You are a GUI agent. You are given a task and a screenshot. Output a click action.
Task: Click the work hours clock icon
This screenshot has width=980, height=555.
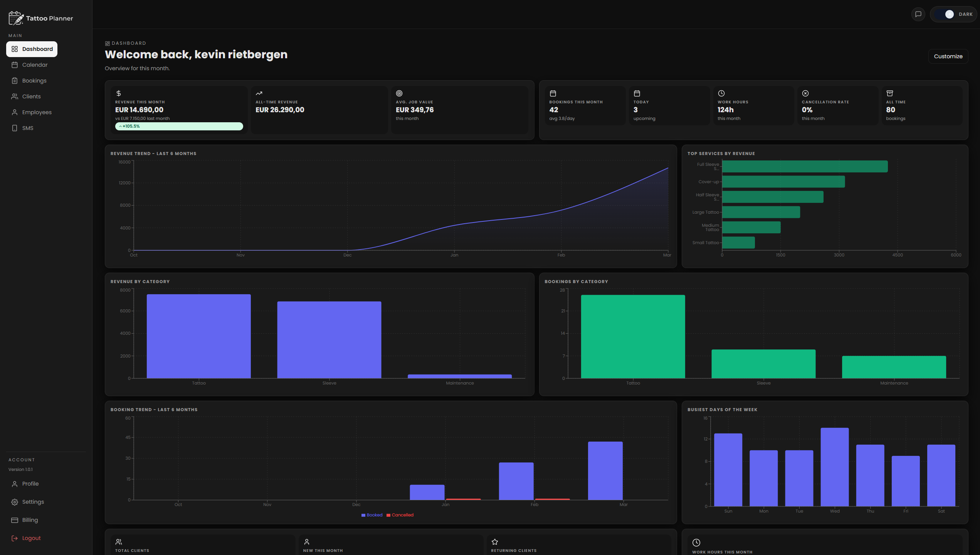click(x=721, y=93)
